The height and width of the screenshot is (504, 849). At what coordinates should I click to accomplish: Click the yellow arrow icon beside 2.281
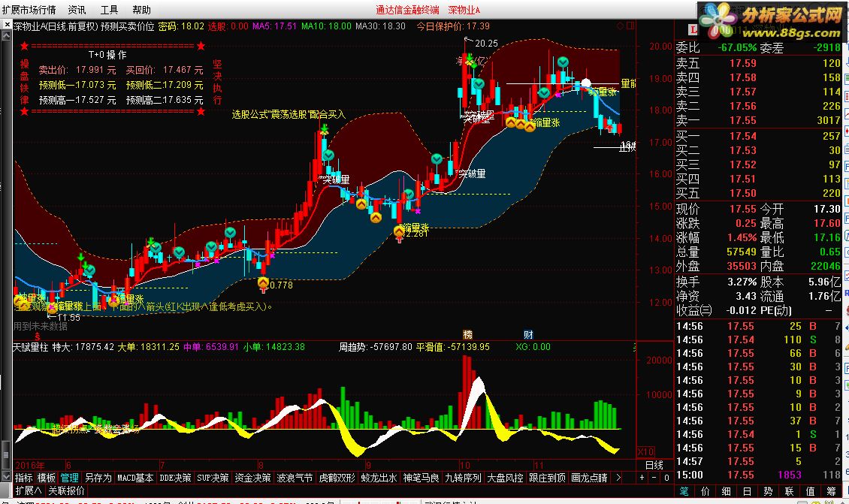(399, 233)
